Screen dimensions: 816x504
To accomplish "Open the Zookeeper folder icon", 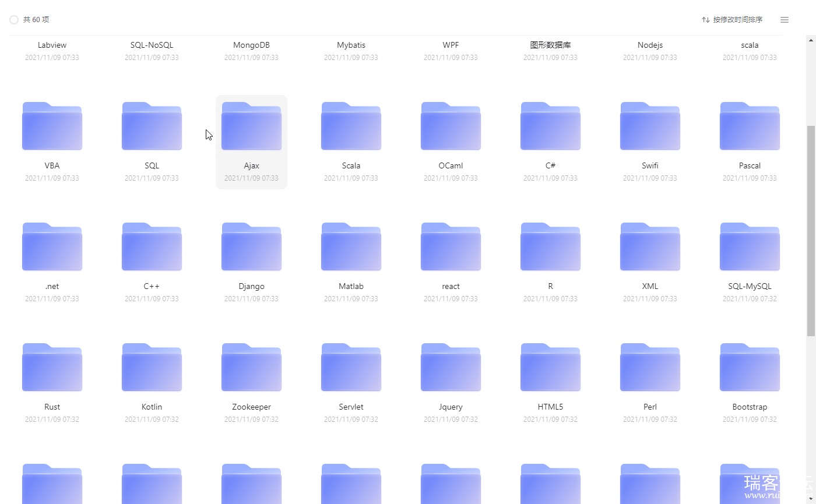I will coord(251,368).
